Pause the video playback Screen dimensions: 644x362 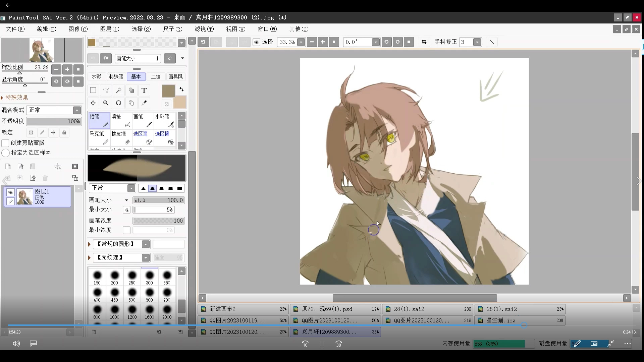coord(322,344)
